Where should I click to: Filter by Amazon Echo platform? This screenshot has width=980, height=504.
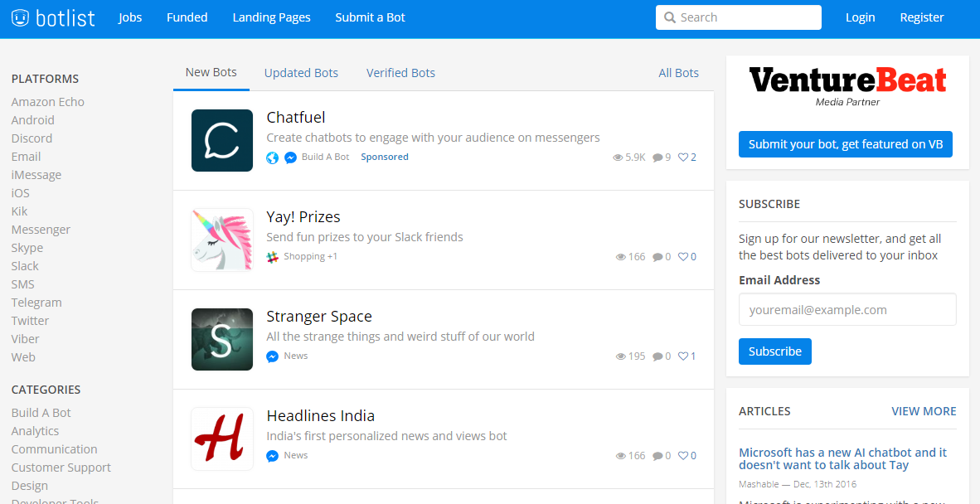(47, 102)
